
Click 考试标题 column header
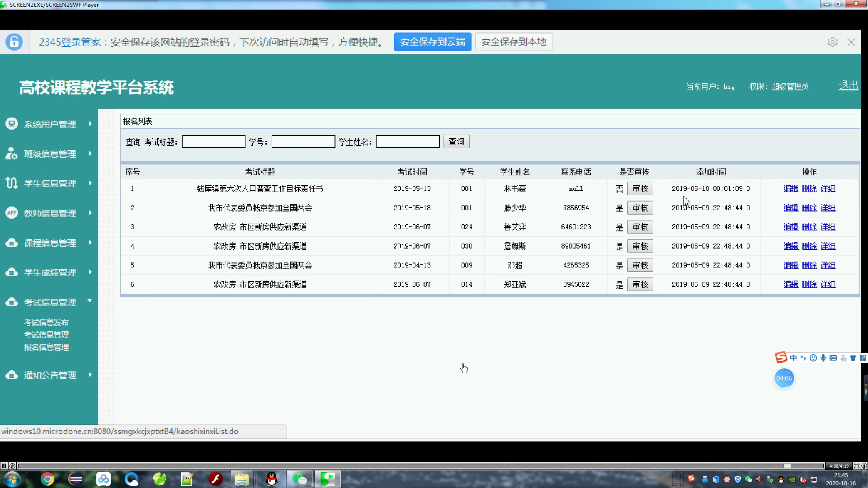point(260,172)
